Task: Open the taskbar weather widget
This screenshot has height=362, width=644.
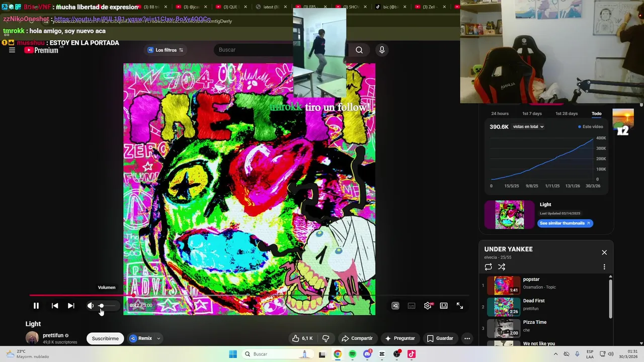Action: [28, 354]
